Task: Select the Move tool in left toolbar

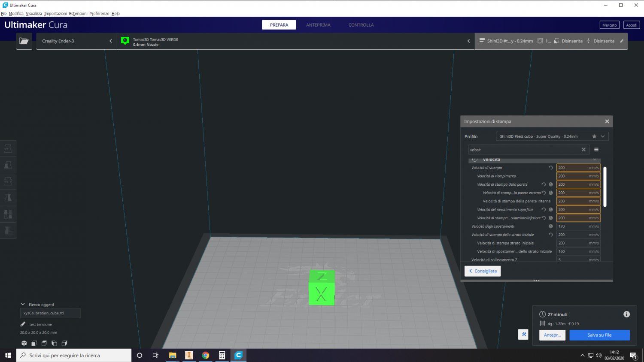Action: click(x=8, y=148)
